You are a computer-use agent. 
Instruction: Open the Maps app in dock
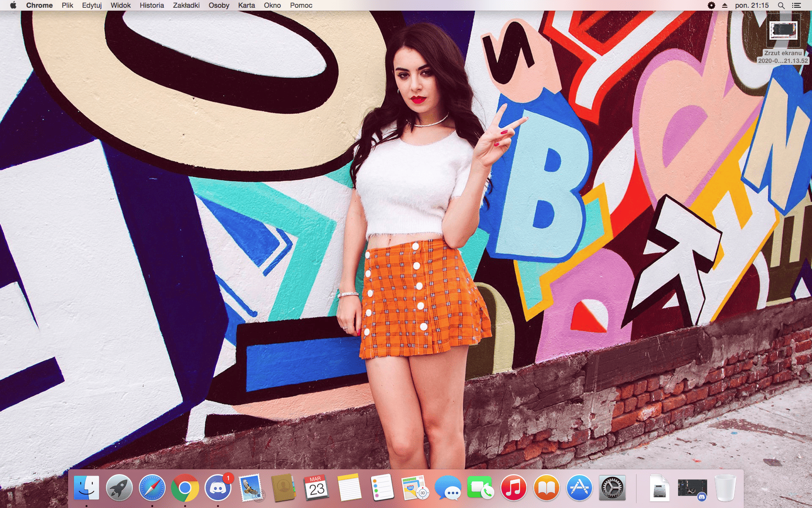coord(415,488)
